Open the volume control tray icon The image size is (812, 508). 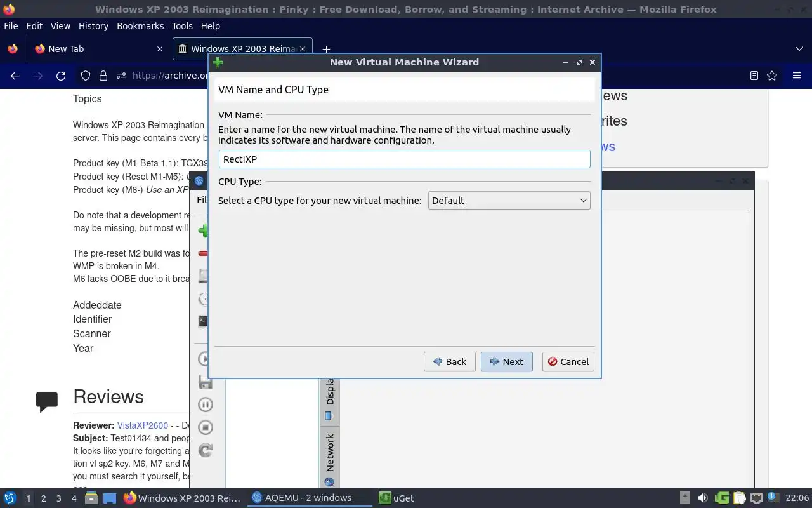coord(702,498)
